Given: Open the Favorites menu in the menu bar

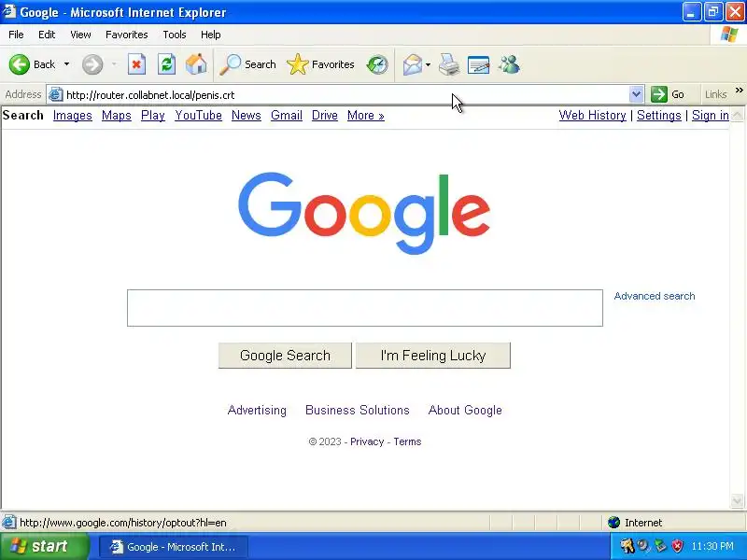Looking at the screenshot, I should point(127,35).
